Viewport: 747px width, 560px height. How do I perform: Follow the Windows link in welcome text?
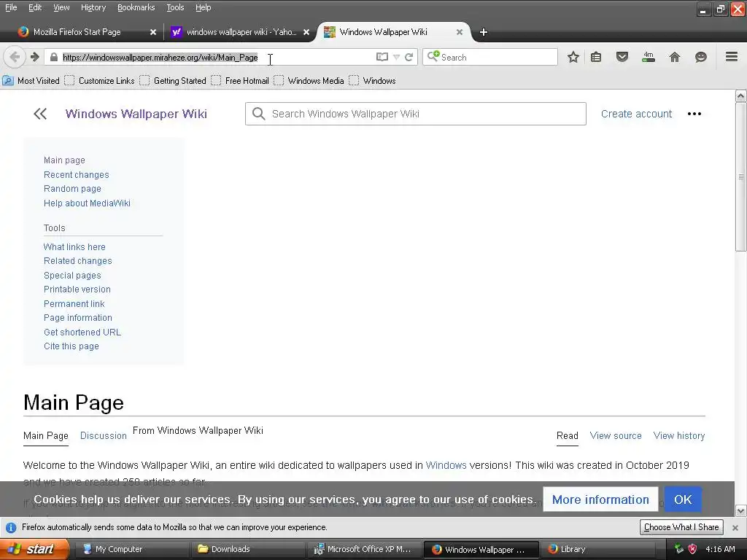446,465
